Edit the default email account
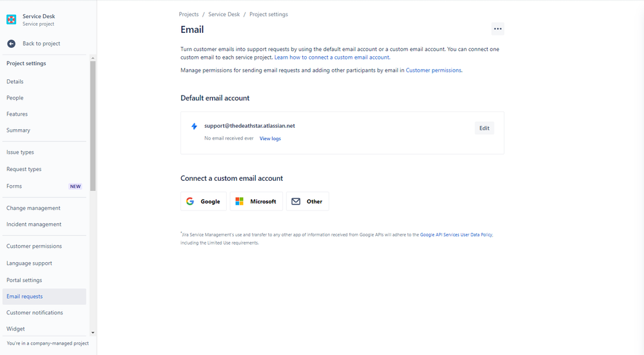Screen dimensions: 644x355 [x=484, y=128]
